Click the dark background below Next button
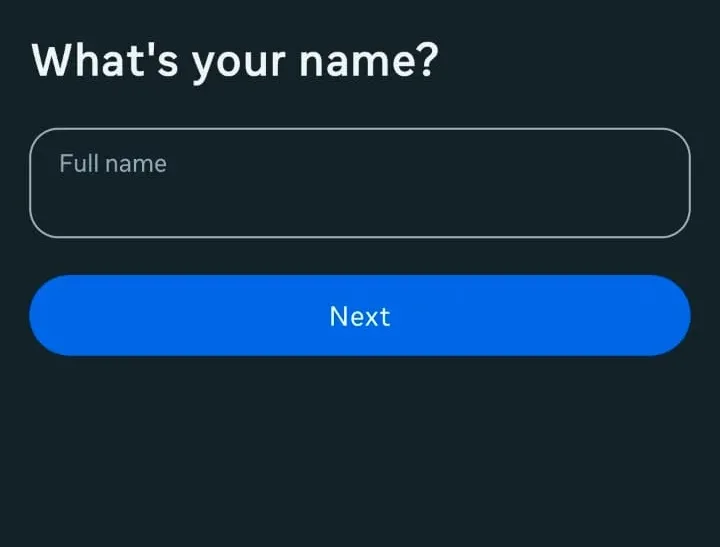This screenshot has height=547, width=720. point(360,450)
